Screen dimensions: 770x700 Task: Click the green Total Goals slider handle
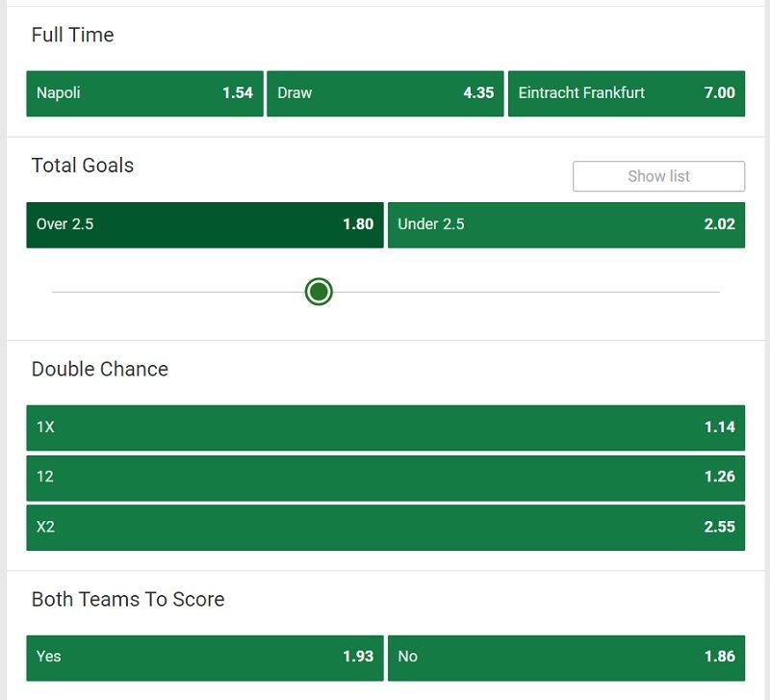click(x=319, y=292)
